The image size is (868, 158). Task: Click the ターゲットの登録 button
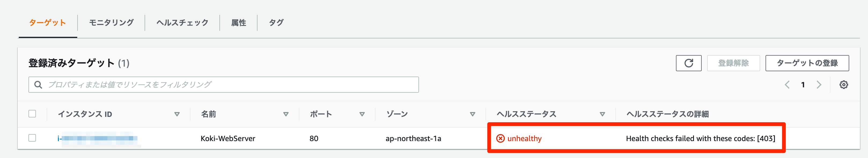pyautogui.click(x=807, y=63)
